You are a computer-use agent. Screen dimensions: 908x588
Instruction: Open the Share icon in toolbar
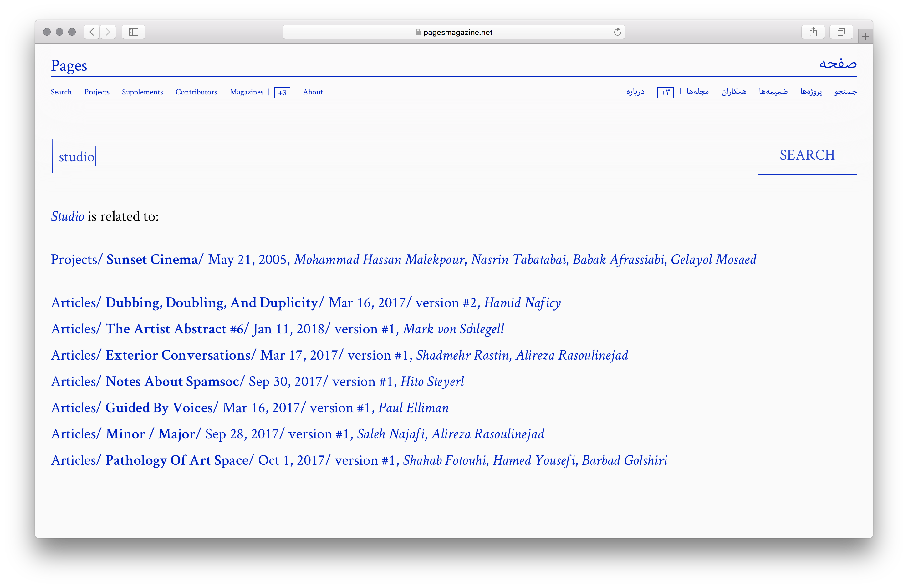click(813, 32)
